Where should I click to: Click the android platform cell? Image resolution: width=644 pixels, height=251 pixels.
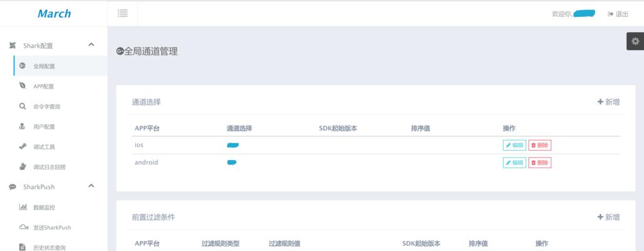tap(146, 162)
